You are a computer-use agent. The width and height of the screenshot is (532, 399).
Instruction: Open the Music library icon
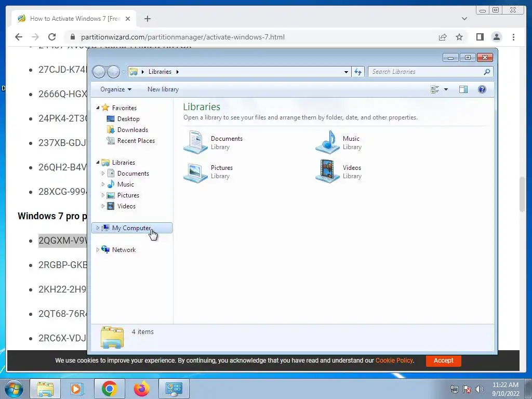click(x=327, y=142)
